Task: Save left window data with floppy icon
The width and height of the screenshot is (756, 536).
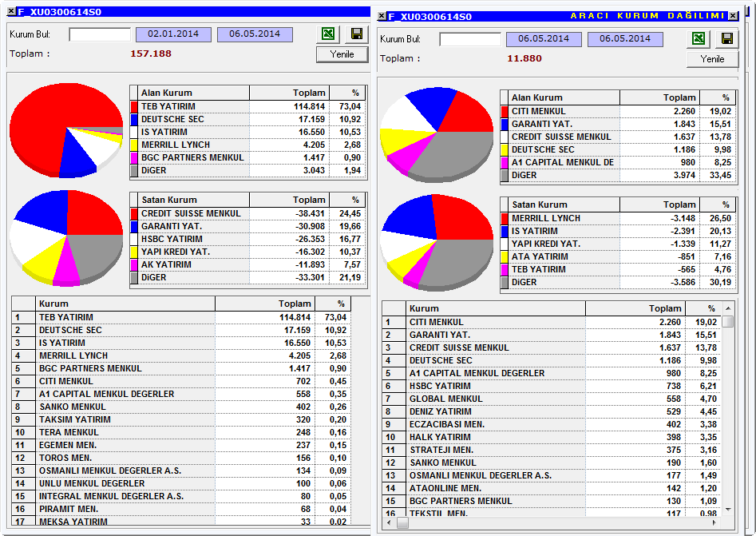Action: point(357,34)
